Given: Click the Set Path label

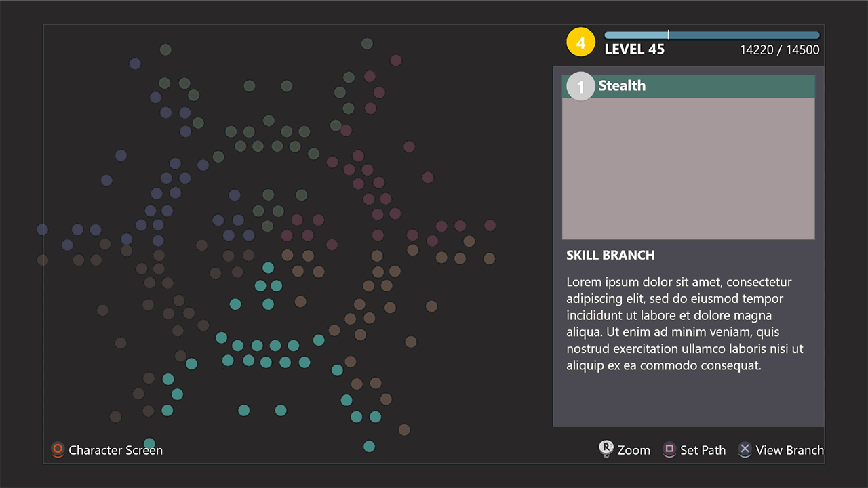Looking at the screenshot, I should click(703, 450).
